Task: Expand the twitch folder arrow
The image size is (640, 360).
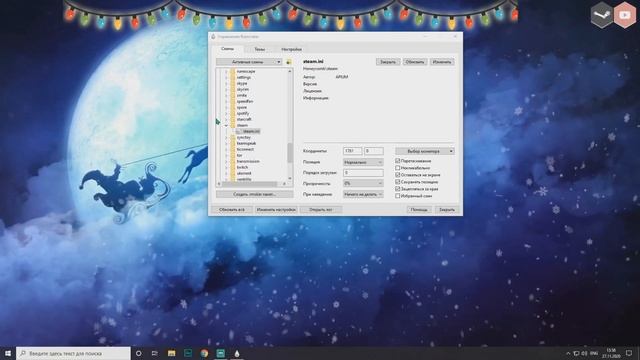Action: (x=226, y=167)
